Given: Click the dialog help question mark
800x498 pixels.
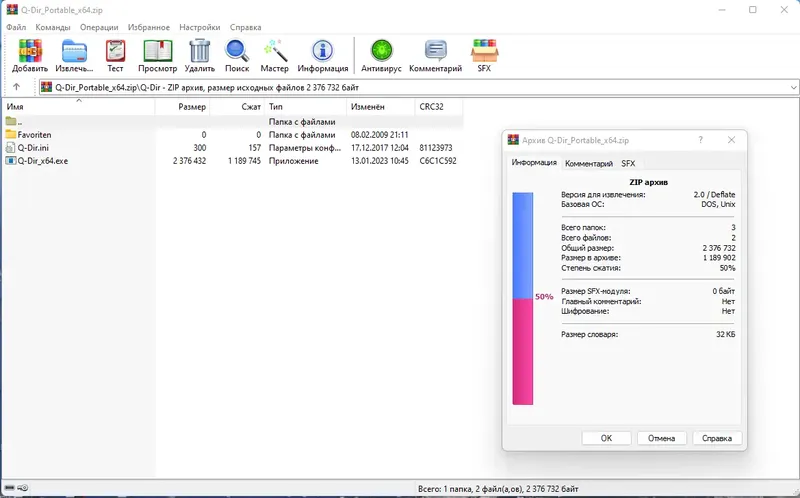Looking at the screenshot, I should [701, 140].
